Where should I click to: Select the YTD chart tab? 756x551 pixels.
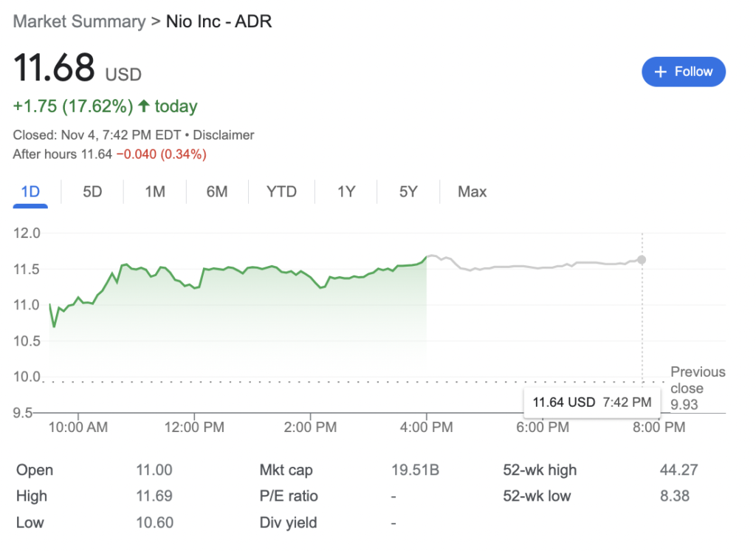[x=281, y=192]
